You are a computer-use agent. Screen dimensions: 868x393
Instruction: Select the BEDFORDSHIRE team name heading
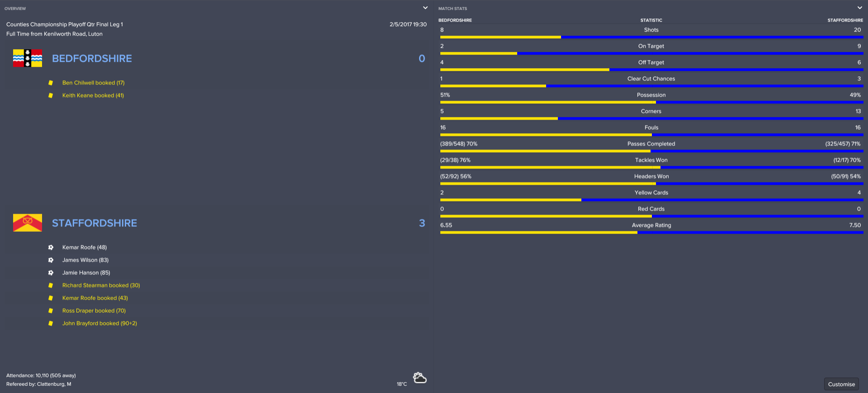(x=92, y=58)
